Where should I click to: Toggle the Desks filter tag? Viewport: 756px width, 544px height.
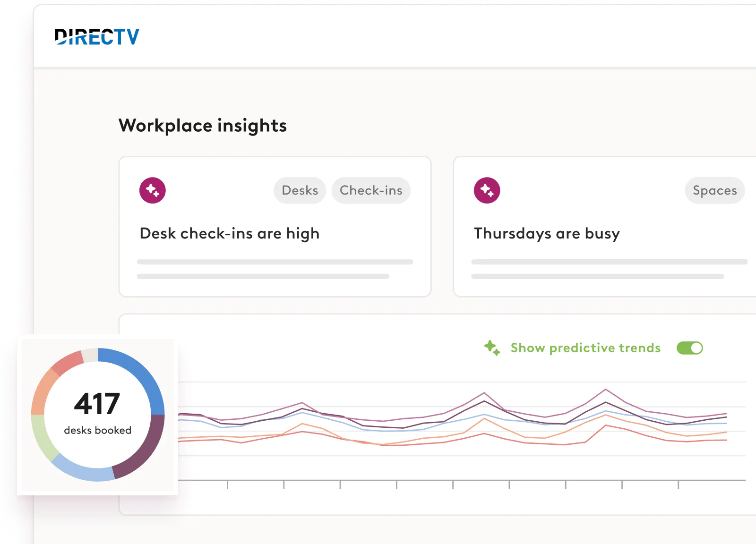pyautogui.click(x=300, y=190)
